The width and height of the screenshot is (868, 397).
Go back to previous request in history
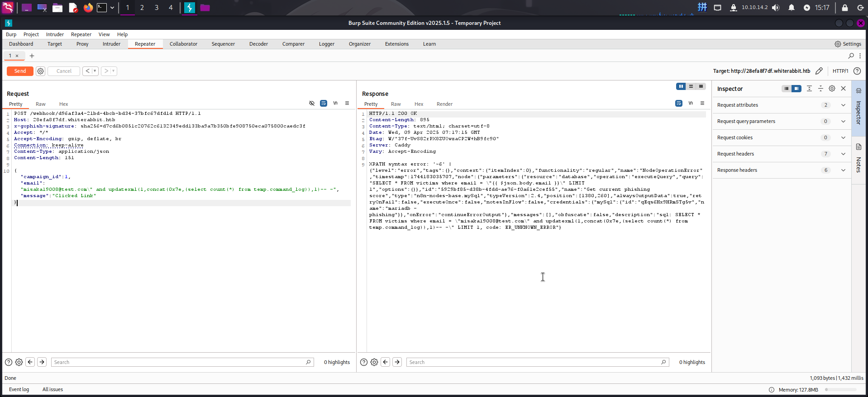pos(87,71)
